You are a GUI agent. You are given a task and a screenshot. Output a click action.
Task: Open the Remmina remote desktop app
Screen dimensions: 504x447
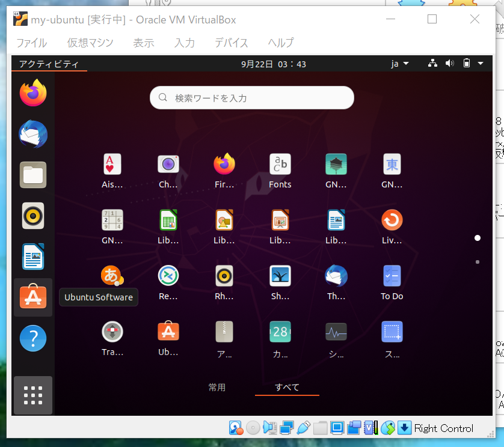(x=168, y=282)
